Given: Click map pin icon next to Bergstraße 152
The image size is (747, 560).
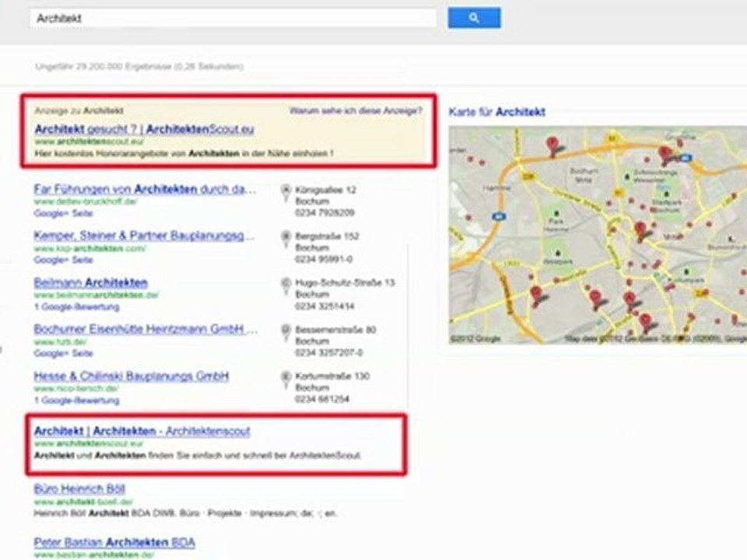Looking at the screenshot, I should click(286, 239).
